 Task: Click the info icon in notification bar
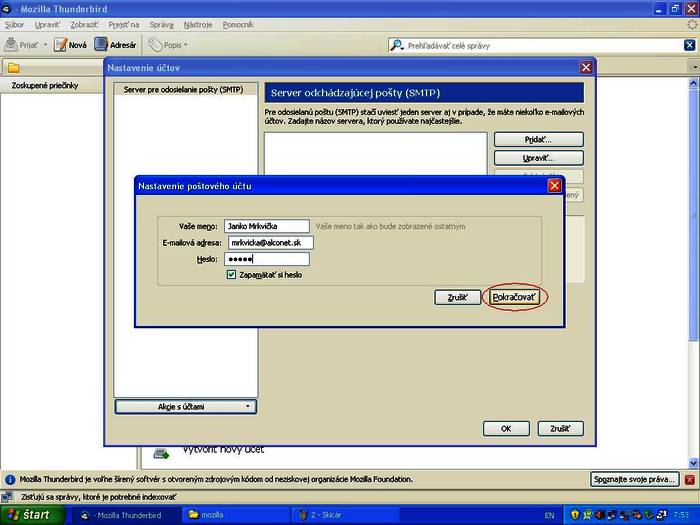click(9, 480)
